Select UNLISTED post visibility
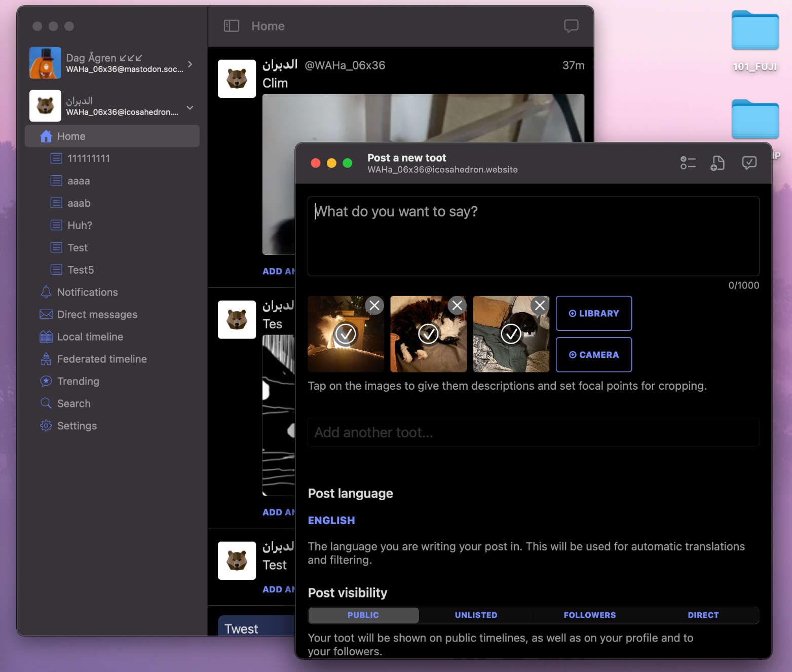This screenshot has height=672, width=792. [x=476, y=615]
